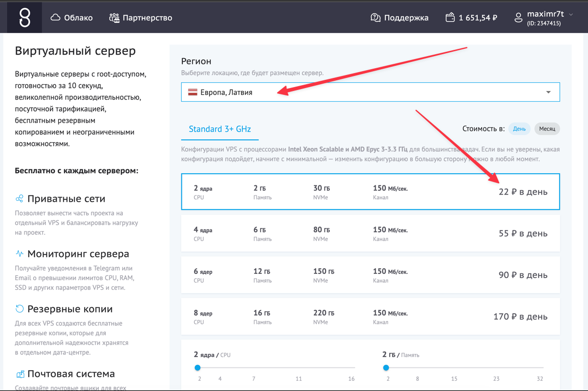Viewport: 588px width, 391px height.
Task: Click the Мониторинг сервера pulse icon
Action: click(19, 254)
